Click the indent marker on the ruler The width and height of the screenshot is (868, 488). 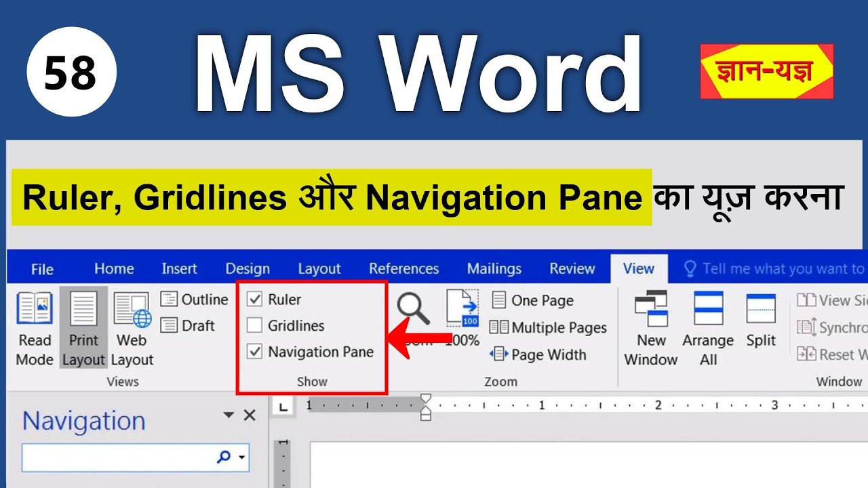click(x=425, y=407)
